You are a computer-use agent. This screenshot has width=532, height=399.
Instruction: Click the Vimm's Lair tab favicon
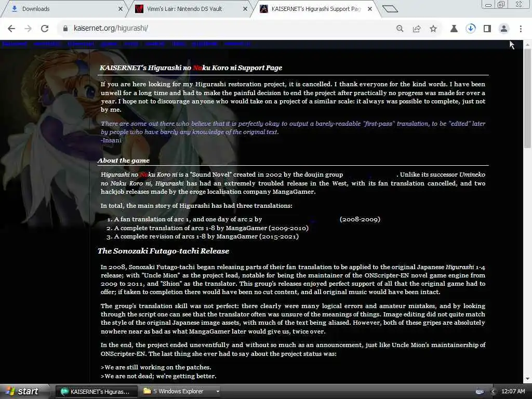point(139,9)
